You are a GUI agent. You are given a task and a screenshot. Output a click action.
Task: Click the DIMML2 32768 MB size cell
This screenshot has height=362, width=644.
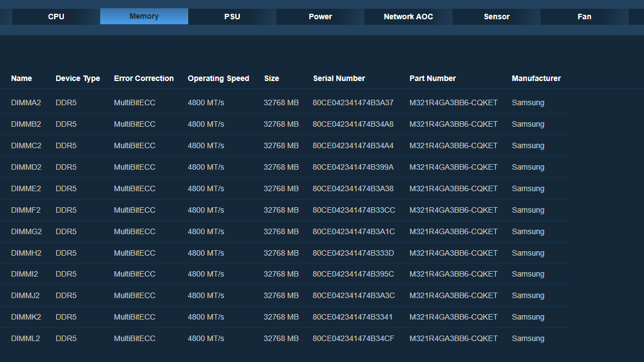coord(281,338)
